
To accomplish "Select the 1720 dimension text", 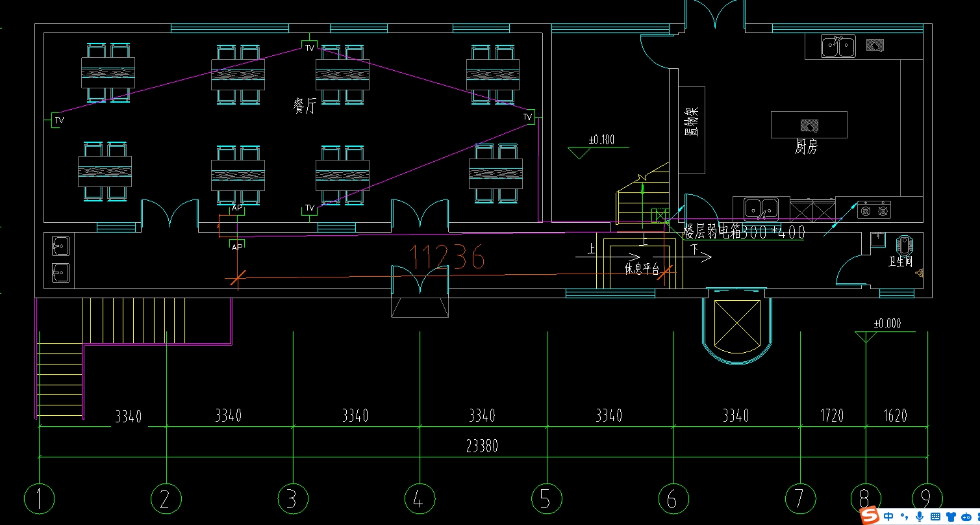I will click(x=831, y=415).
